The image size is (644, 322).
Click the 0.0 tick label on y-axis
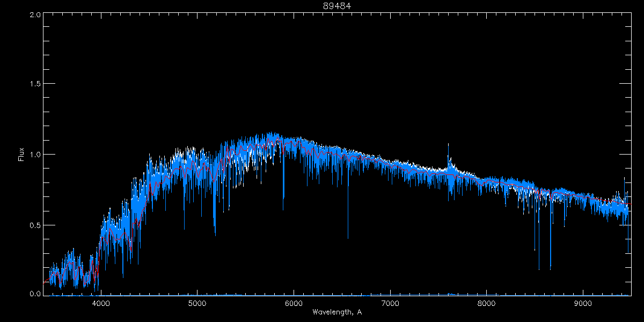click(x=35, y=294)
